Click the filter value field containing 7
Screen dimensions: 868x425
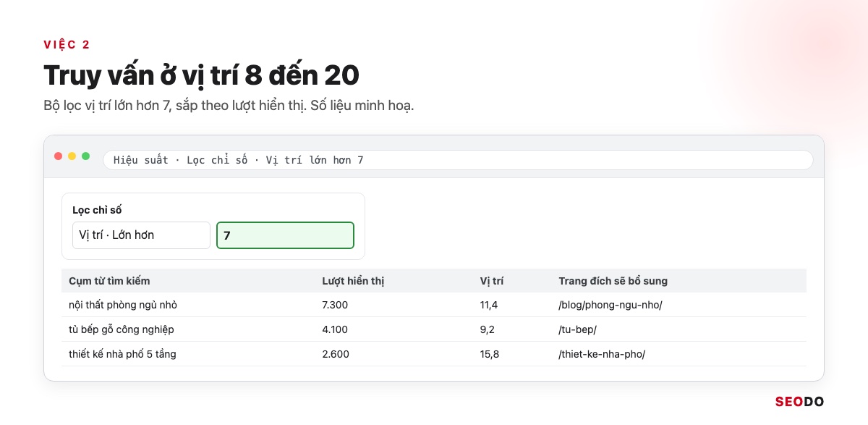pos(285,235)
